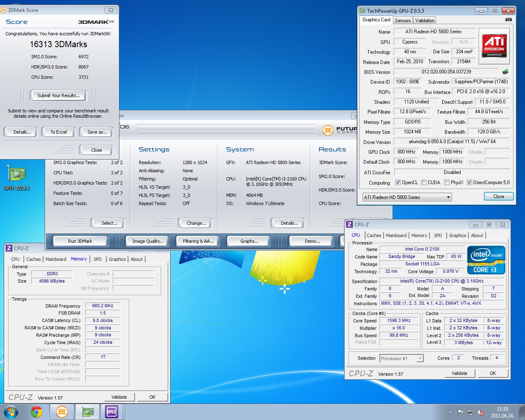The width and height of the screenshot is (525, 420).
Task: Export score with To Excel button
Action: click(58, 132)
